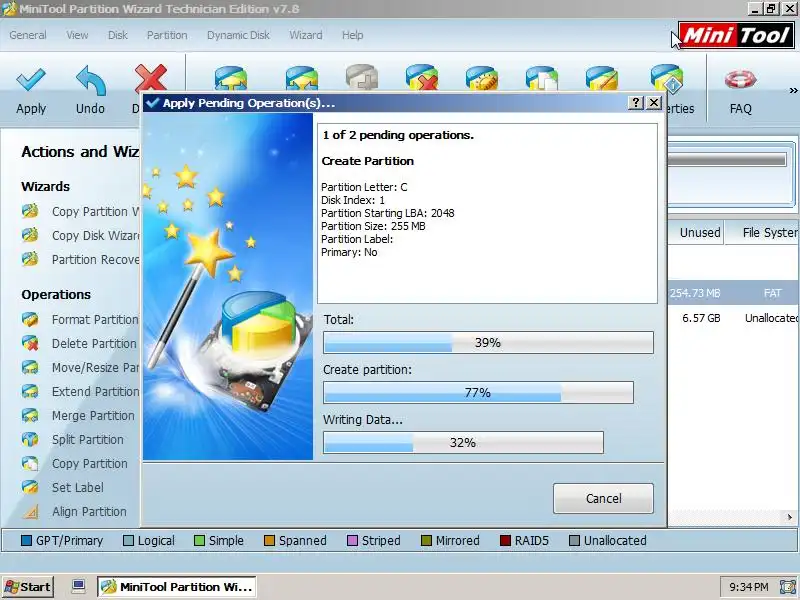Click the Total progress bar at 39%
The height and width of the screenshot is (600, 800).
pyautogui.click(x=488, y=342)
